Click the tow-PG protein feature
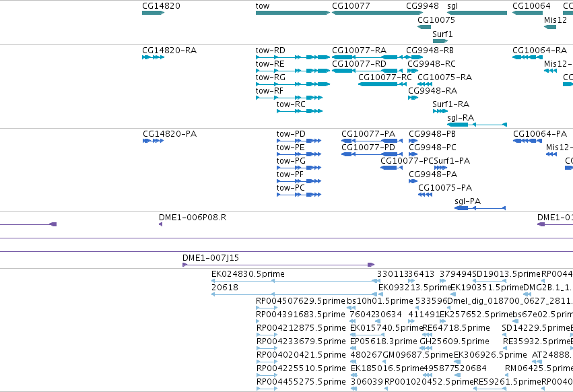Screen dimensions: 573x392 click(x=299, y=168)
